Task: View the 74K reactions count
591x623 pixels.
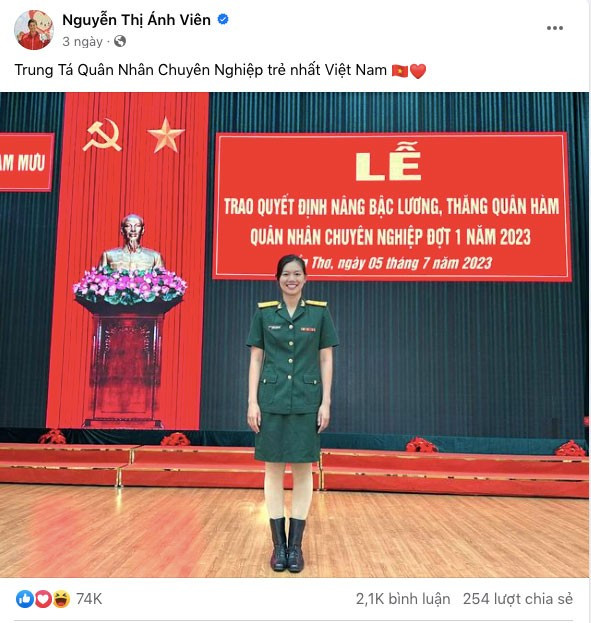Action: 89,599
